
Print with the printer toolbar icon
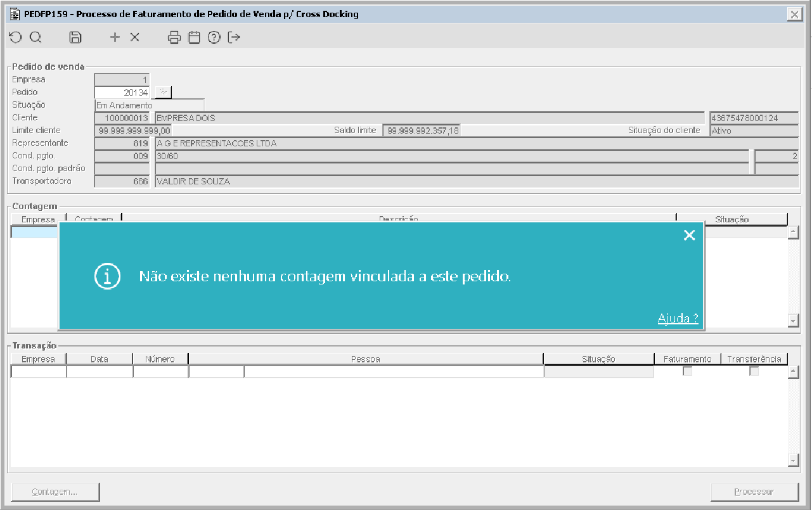click(174, 37)
